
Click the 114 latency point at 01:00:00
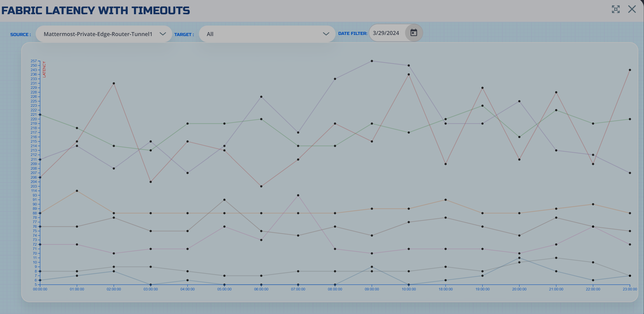point(77,191)
